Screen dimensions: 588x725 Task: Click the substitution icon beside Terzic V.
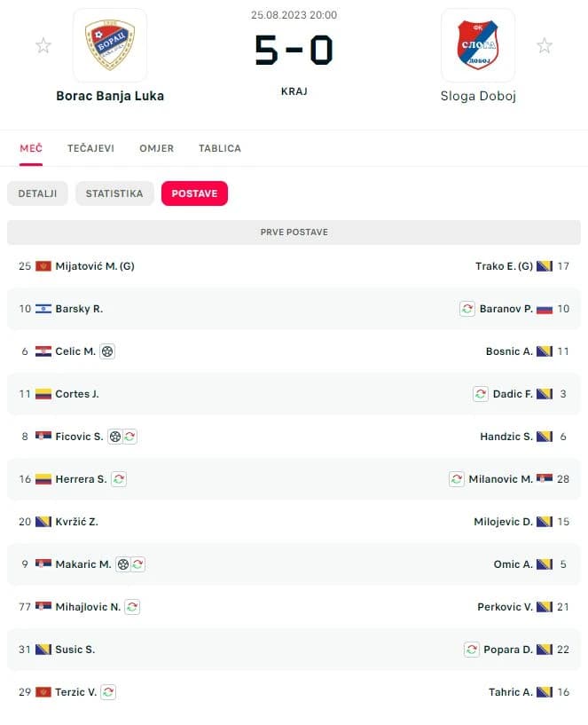tap(108, 692)
